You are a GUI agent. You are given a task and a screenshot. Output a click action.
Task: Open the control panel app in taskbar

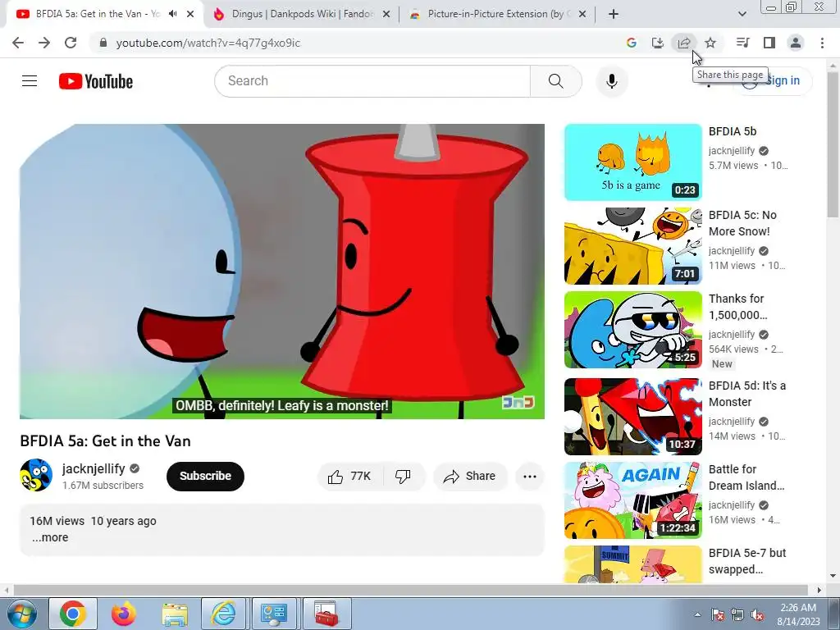coord(274,614)
